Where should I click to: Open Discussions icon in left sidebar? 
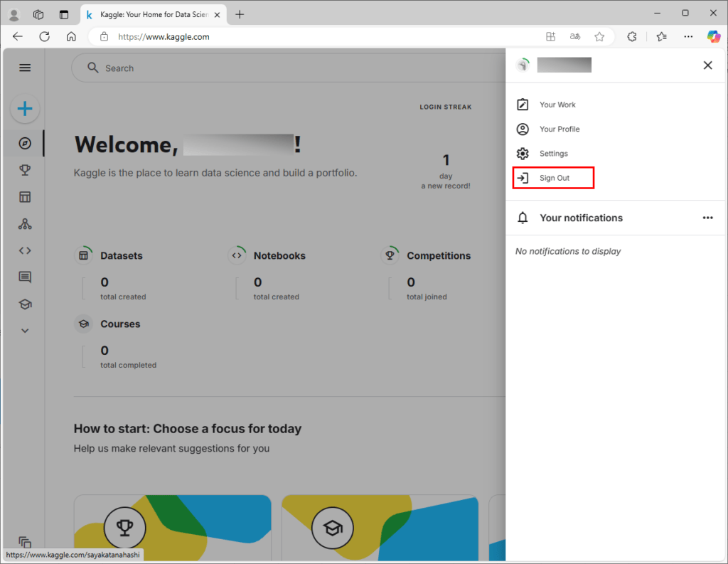pyautogui.click(x=25, y=277)
